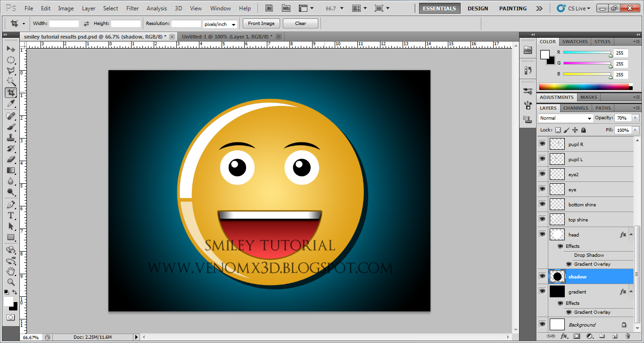The image size is (644, 343).
Task: Click the Front Image button
Action: (x=261, y=23)
